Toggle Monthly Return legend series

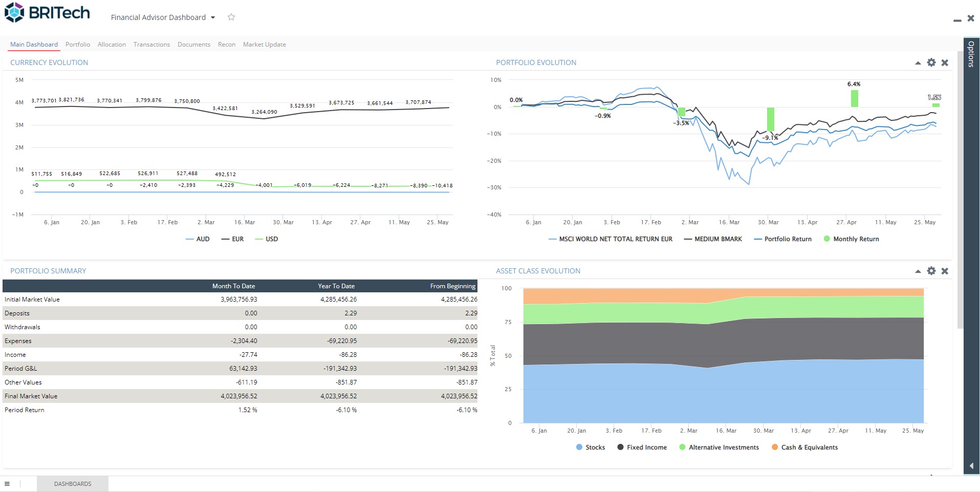pos(852,239)
